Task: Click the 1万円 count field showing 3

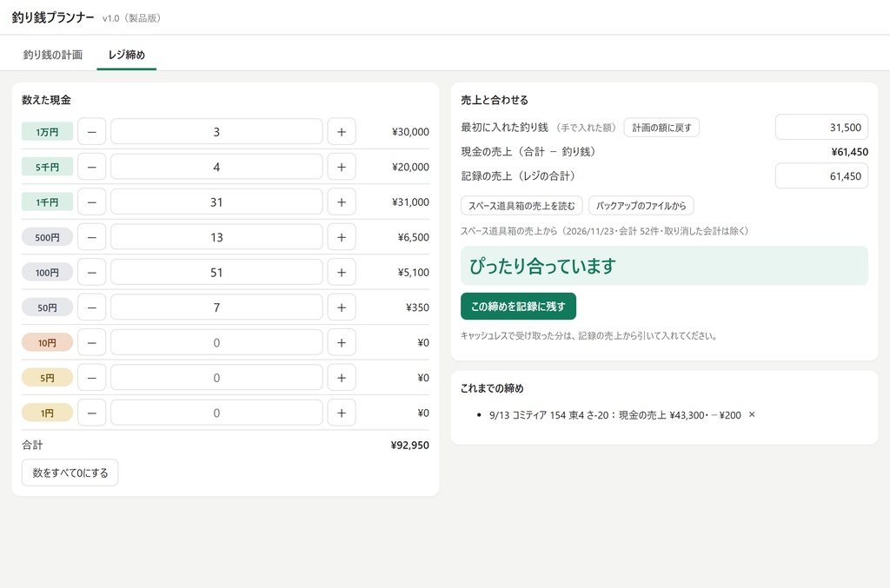Action: 216,131
